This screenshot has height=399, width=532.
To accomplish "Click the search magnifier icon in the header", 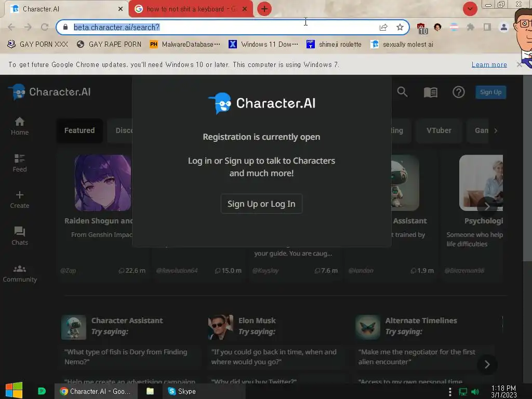I will (402, 91).
